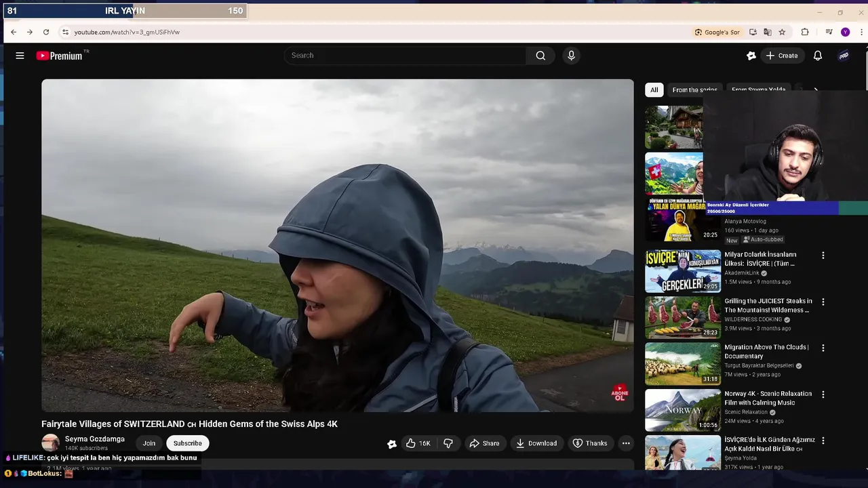
Task: Click sparkle Ask icon beside like button
Action: (392, 444)
